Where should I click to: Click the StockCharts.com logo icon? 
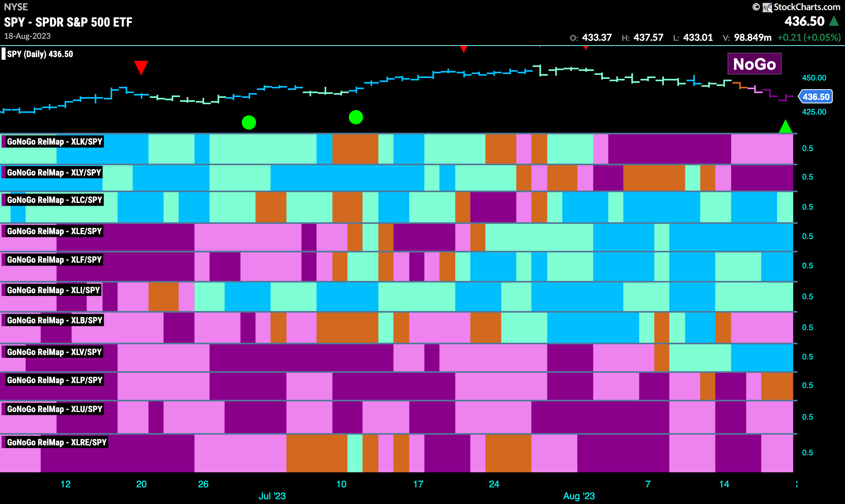(767, 7)
